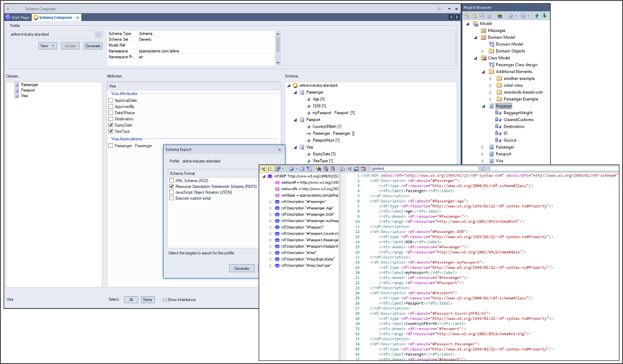Click the profile browse ellipsis button
This screenshot has height=364, width=623.
[x=98, y=35]
